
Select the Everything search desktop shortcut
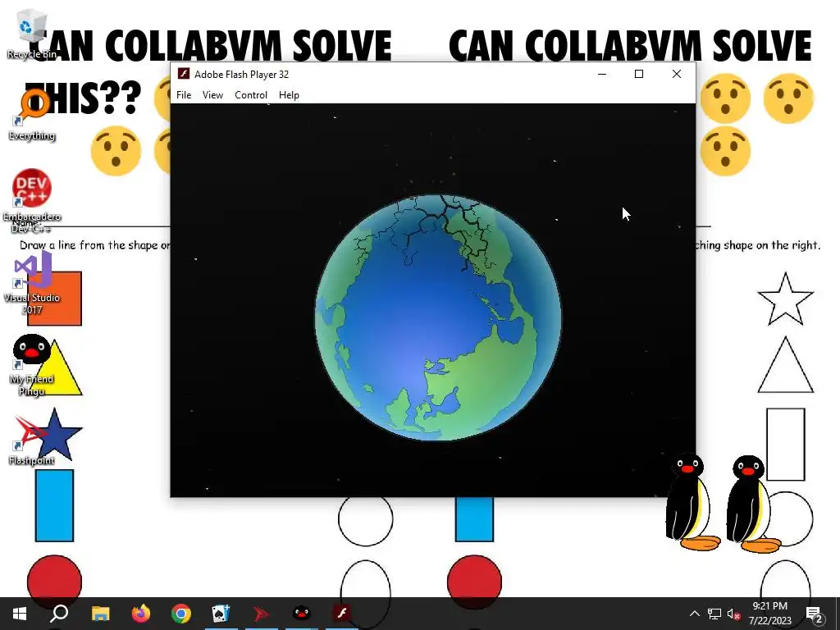31,115
